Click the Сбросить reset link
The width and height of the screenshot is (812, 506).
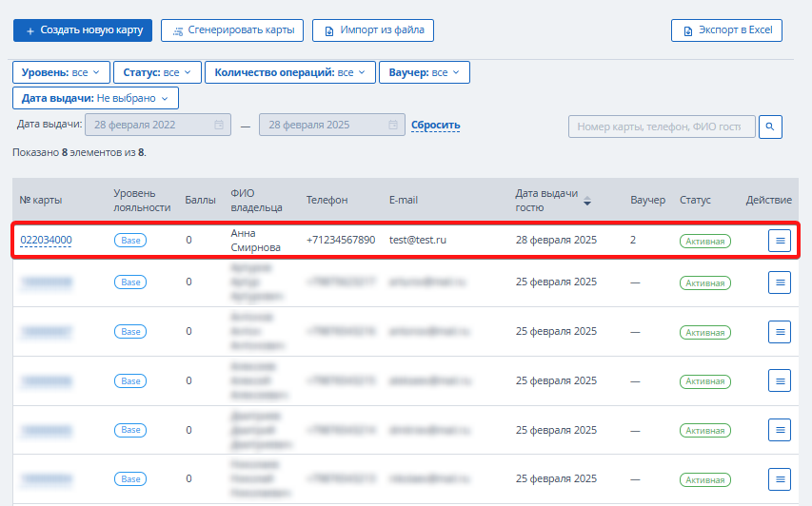pos(436,126)
